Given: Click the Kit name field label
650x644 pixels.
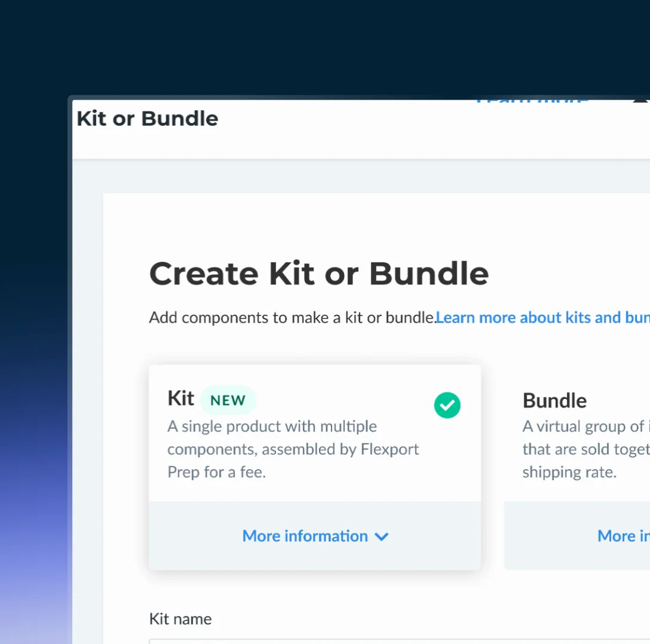Looking at the screenshot, I should click(x=180, y=619).
